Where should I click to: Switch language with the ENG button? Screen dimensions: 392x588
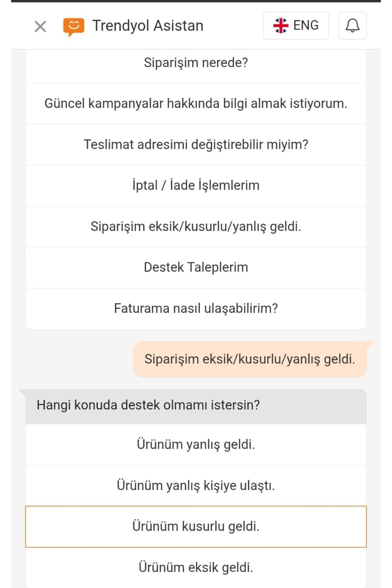[296, 25]
